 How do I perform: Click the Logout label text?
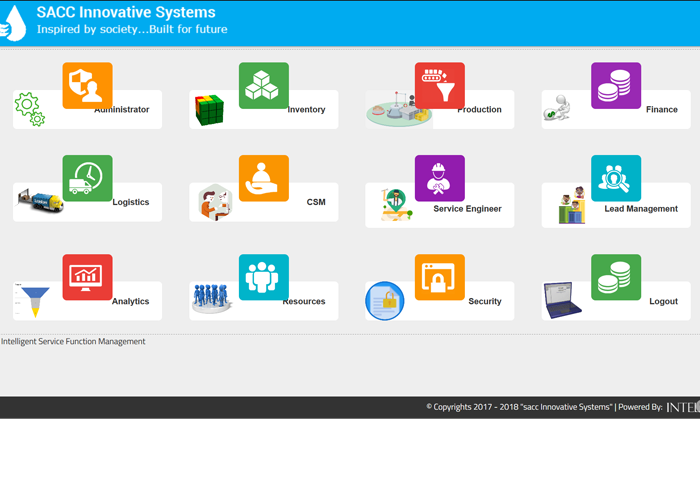[x=663, y=301]
